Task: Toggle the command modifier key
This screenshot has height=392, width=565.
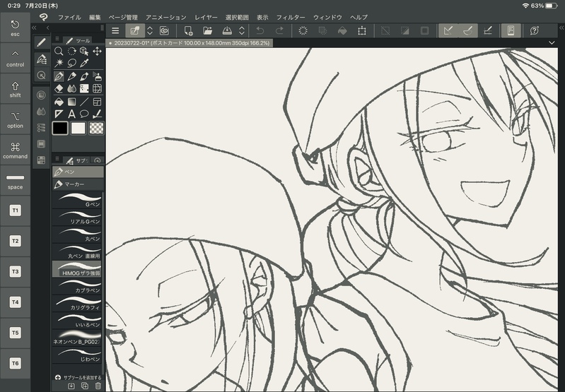Action: click(15, 150)
